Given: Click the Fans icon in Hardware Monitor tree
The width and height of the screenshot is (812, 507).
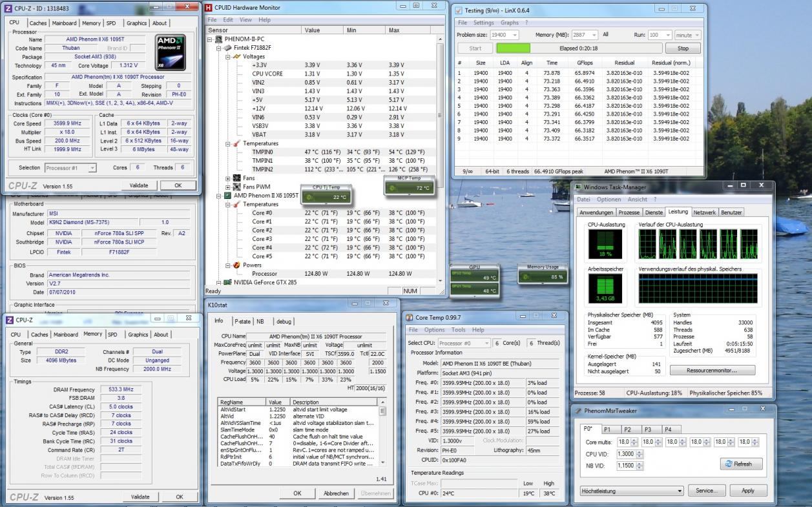Looking at the screenshot, I should [236, 178].
